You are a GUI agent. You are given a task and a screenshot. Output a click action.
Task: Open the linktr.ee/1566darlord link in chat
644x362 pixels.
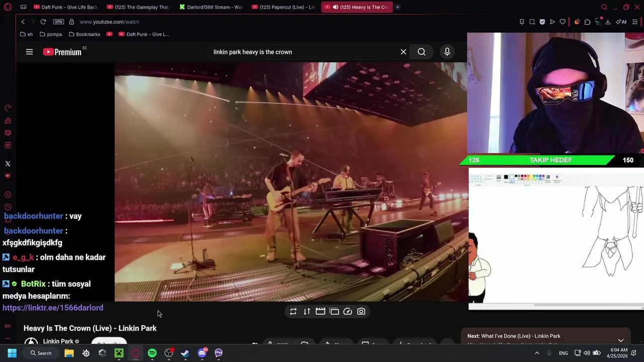pyautogui.click(x=53, y=308)
